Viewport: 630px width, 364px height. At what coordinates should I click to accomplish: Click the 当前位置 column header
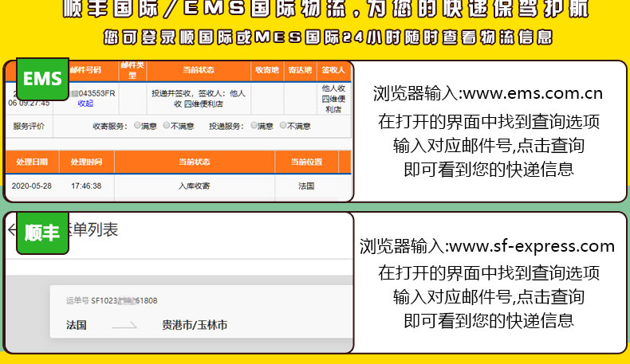306,162
